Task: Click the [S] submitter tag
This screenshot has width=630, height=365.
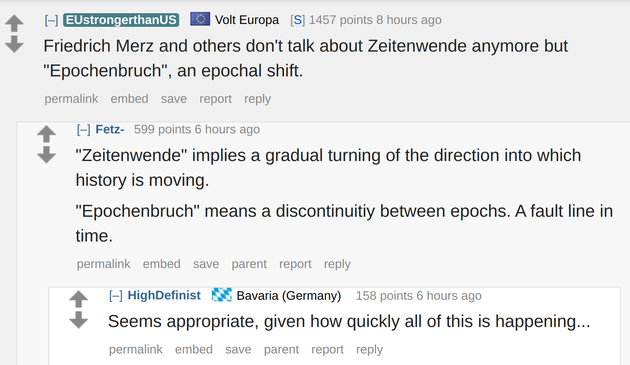Action: click(297, 20)
